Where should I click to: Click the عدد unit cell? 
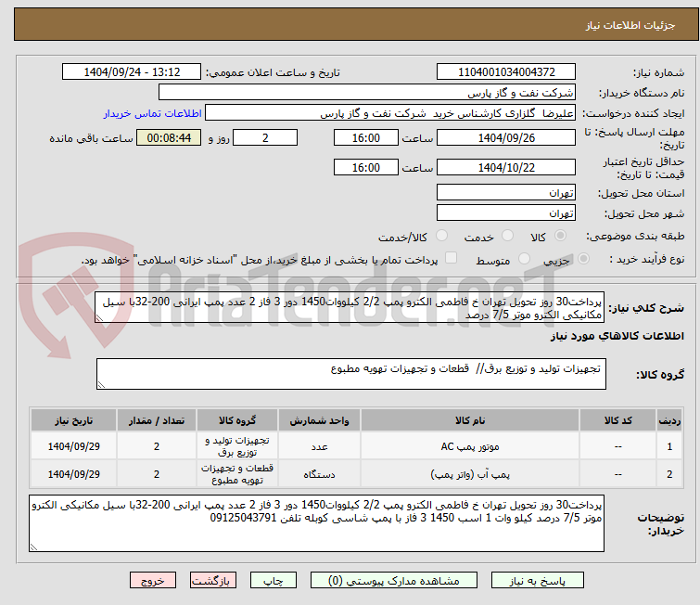(x=319, y=446)
